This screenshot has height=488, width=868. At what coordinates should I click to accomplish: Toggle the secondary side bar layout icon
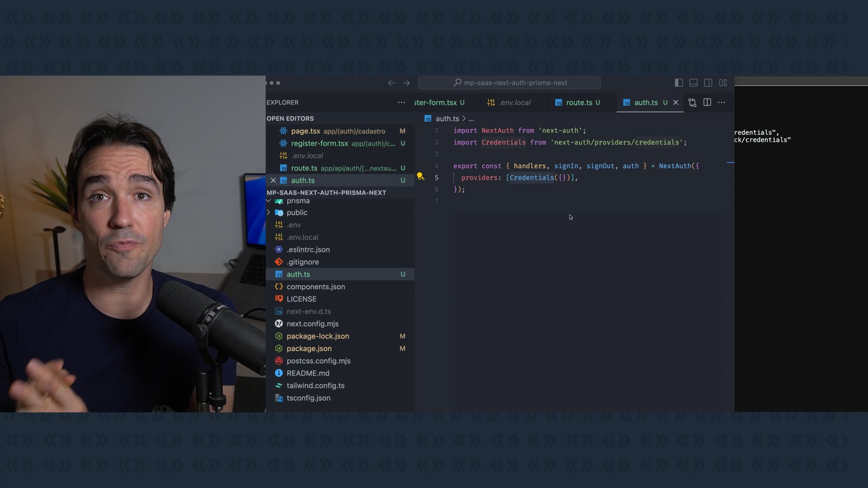708,83
